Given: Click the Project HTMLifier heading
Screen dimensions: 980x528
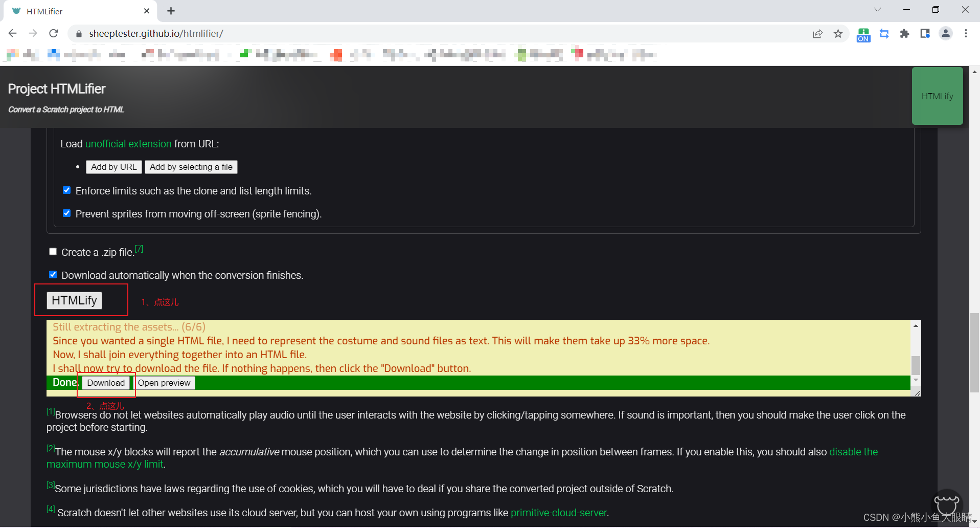Looking at the screenshot, I should pyautogui.click(x=57, y=89).
